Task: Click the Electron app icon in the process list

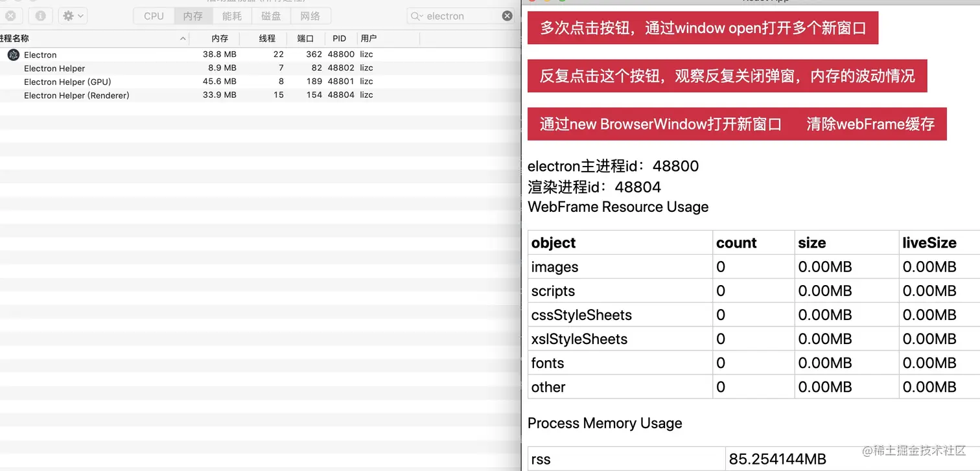Action: click(x=14, y=55)
